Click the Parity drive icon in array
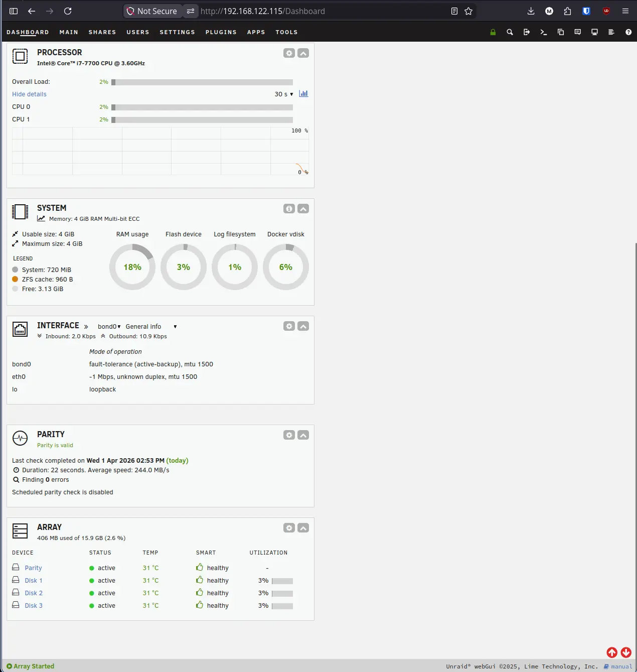 (16, 568)
